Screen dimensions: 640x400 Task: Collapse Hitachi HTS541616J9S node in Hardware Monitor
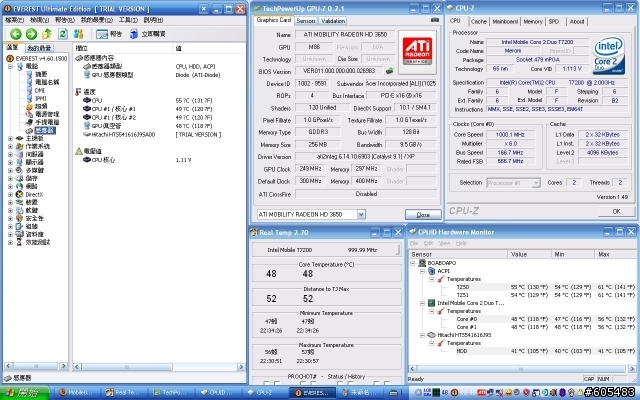click(422, 335)
